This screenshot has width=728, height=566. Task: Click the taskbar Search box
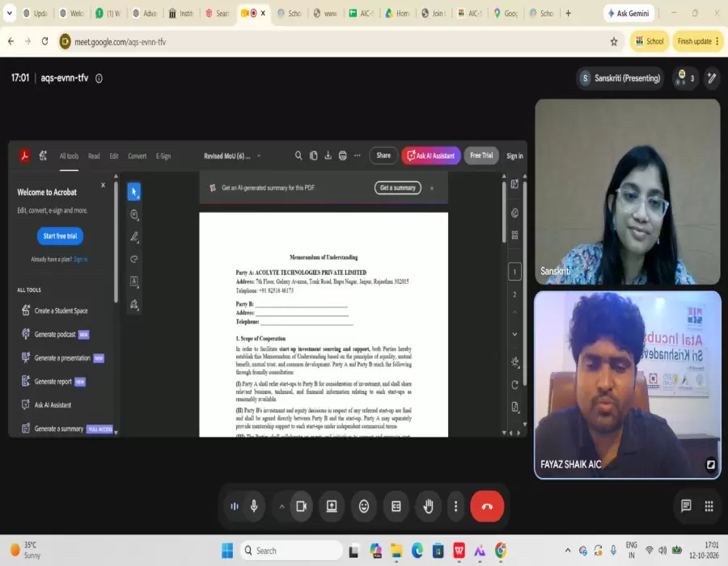[x=291, y=551]
